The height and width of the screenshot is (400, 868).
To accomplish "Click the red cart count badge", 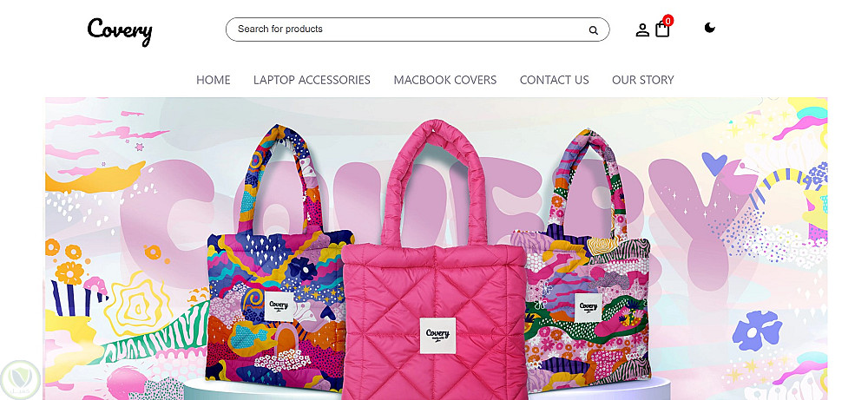I will coord(668,21).
